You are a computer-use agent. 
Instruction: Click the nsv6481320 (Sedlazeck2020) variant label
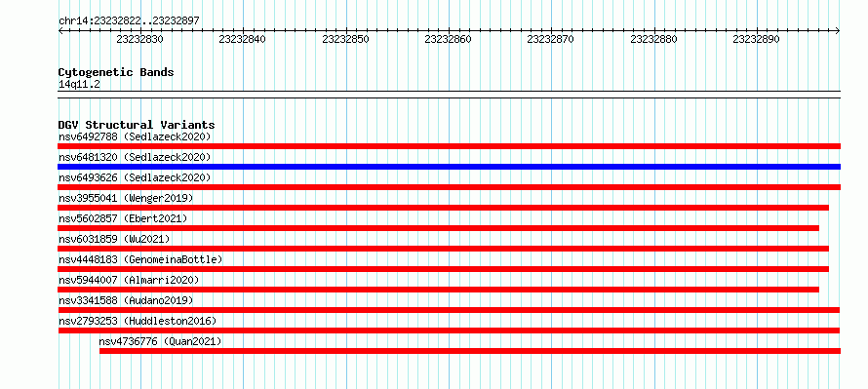[x=135, y=157]
